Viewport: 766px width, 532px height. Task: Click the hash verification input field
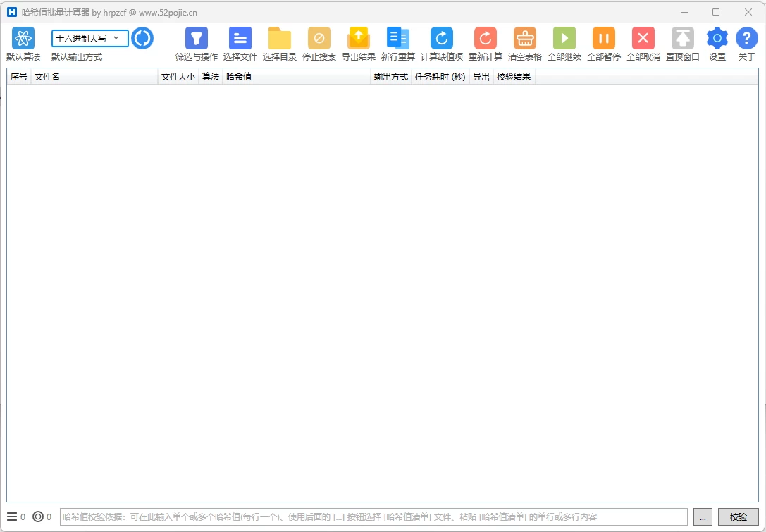[373, 517]
